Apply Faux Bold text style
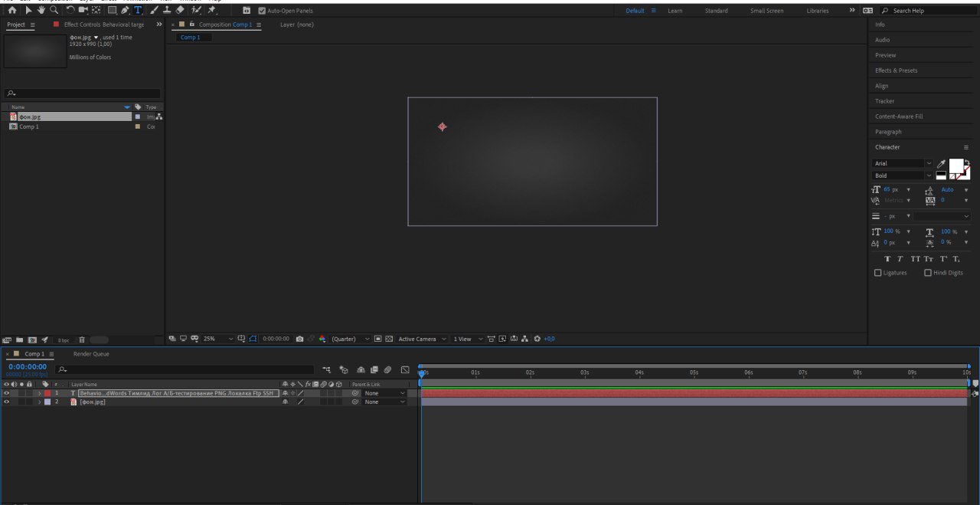Screen dimensions: 980x505 (x=888, y=259)
